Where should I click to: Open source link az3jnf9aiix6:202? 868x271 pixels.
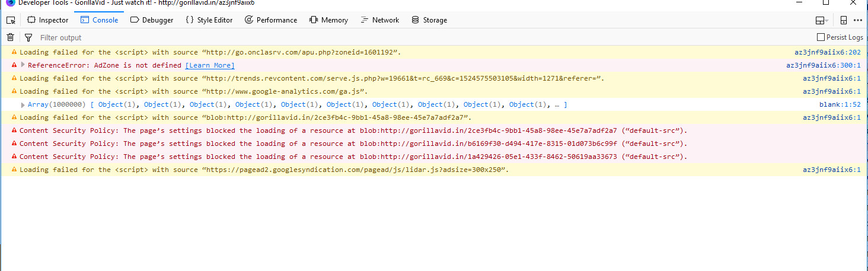828,52
